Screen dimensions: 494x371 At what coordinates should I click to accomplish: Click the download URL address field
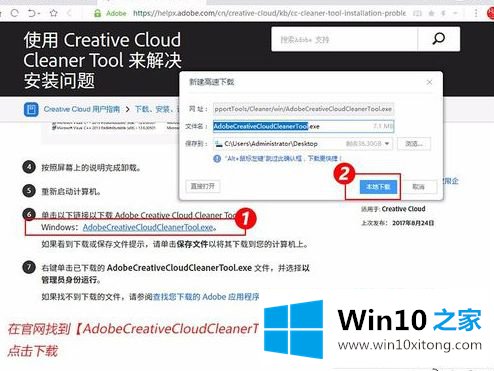(303, 109)
